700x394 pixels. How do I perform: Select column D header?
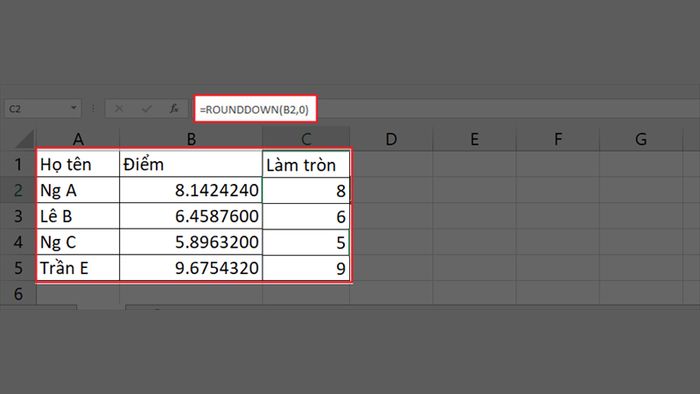click(391, 139)
